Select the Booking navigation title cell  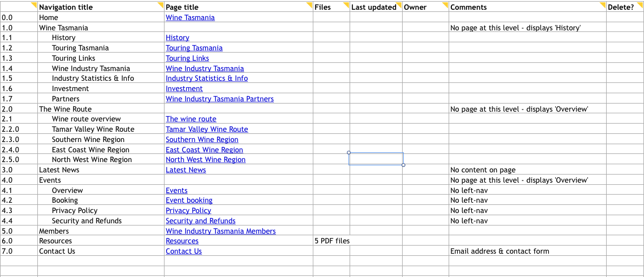tap(101, 201)
